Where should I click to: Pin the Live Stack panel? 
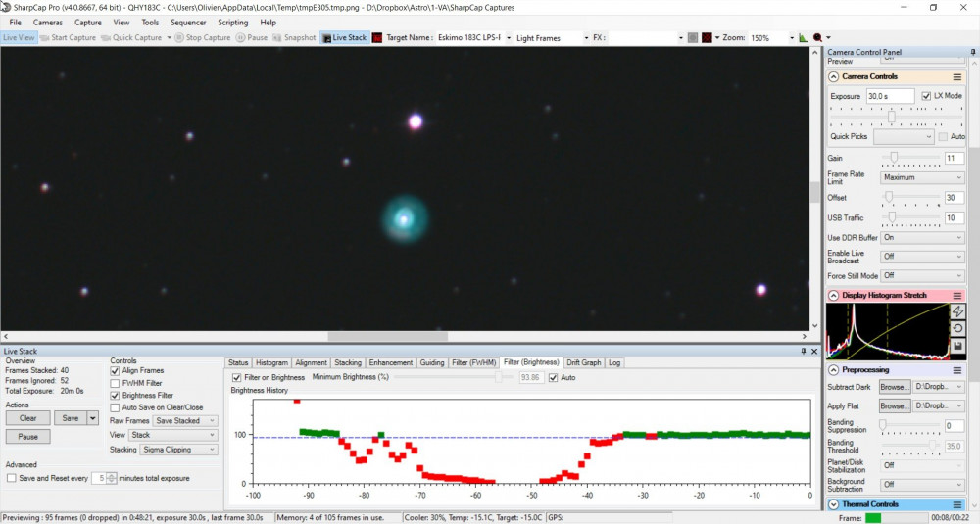click(x=804, y=351)
